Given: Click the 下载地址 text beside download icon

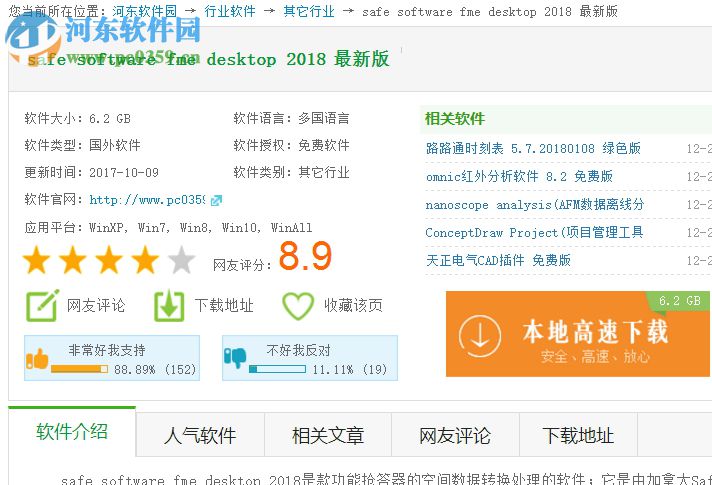Looking at the screenshot, I should (224, 305).
